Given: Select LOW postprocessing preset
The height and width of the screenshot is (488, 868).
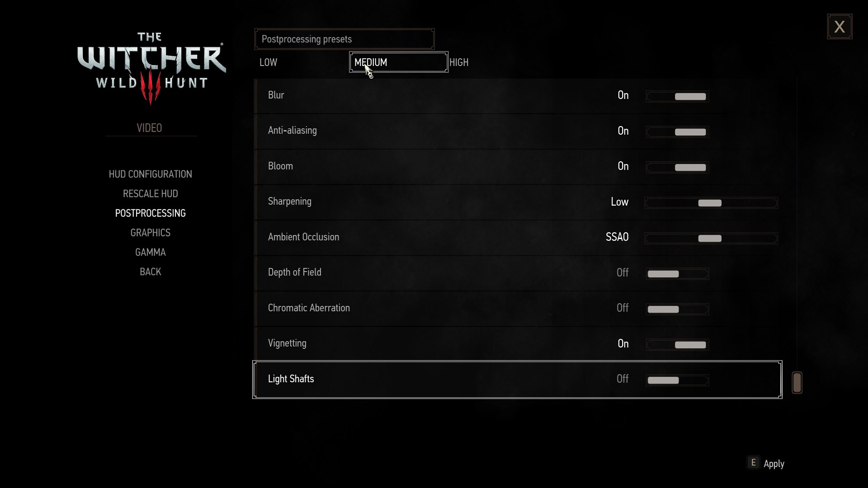Looking at the screenshot, I should [x=268, y=62].
